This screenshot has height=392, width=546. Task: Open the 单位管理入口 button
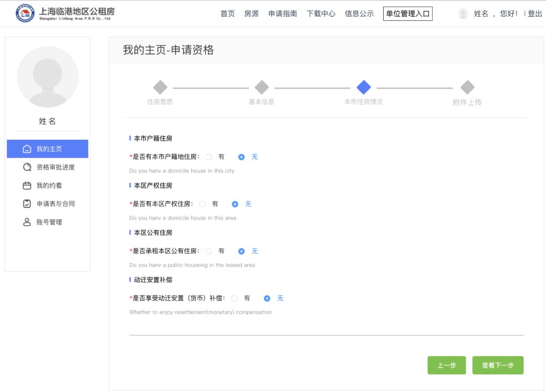(x=408, y=14)
